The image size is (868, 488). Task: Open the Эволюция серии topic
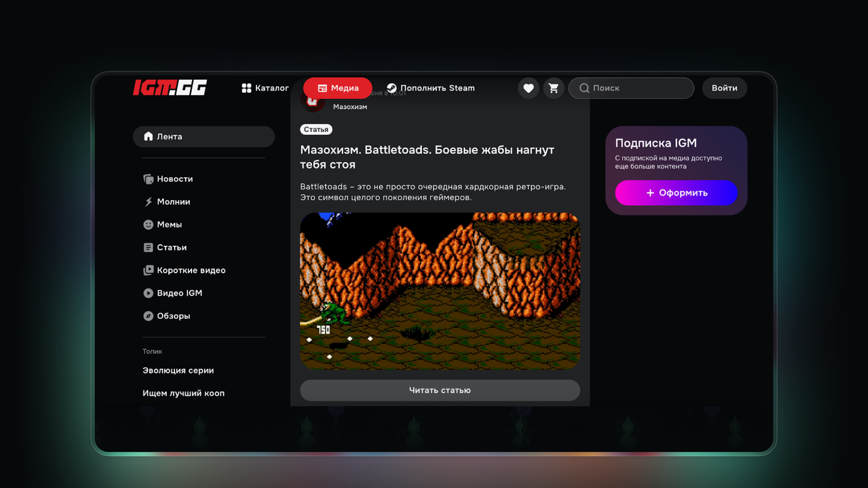178,371
